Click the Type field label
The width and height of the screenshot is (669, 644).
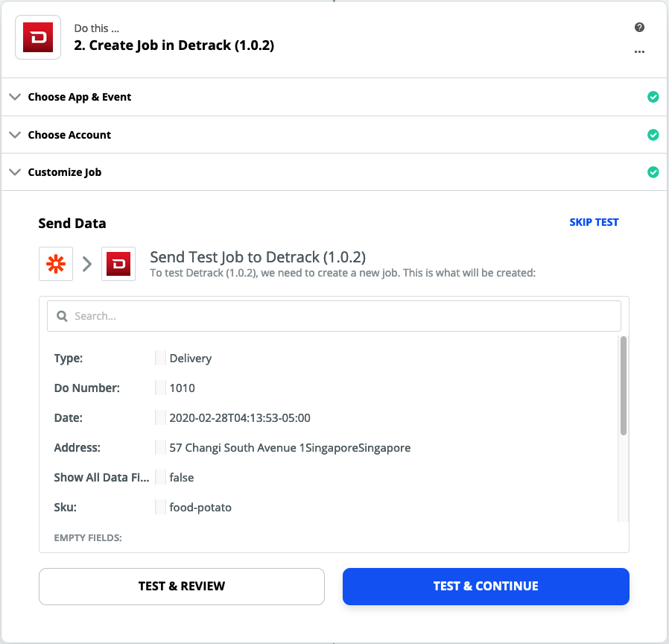(69, 358)
